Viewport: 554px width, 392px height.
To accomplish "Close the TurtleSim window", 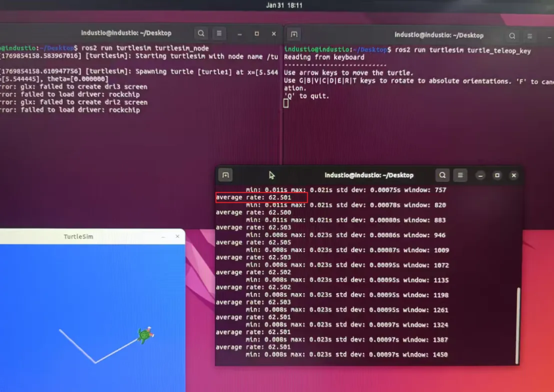I will 177,237.
